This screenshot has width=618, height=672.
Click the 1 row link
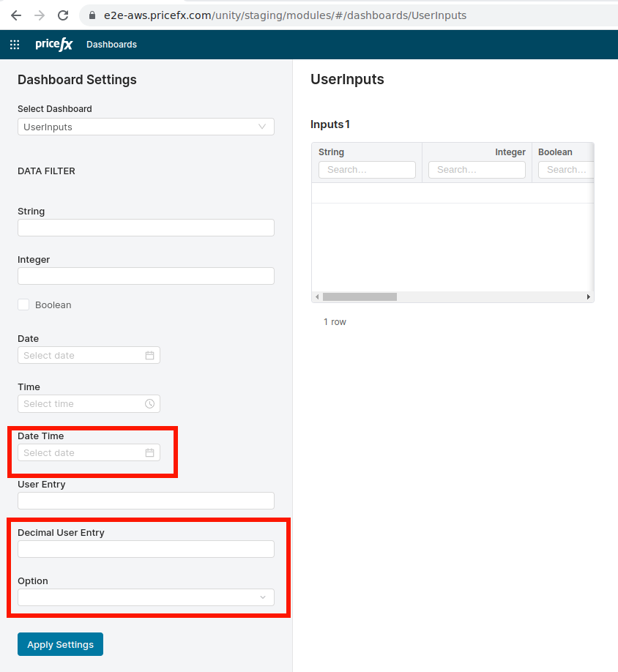click(x=335, y=321)
